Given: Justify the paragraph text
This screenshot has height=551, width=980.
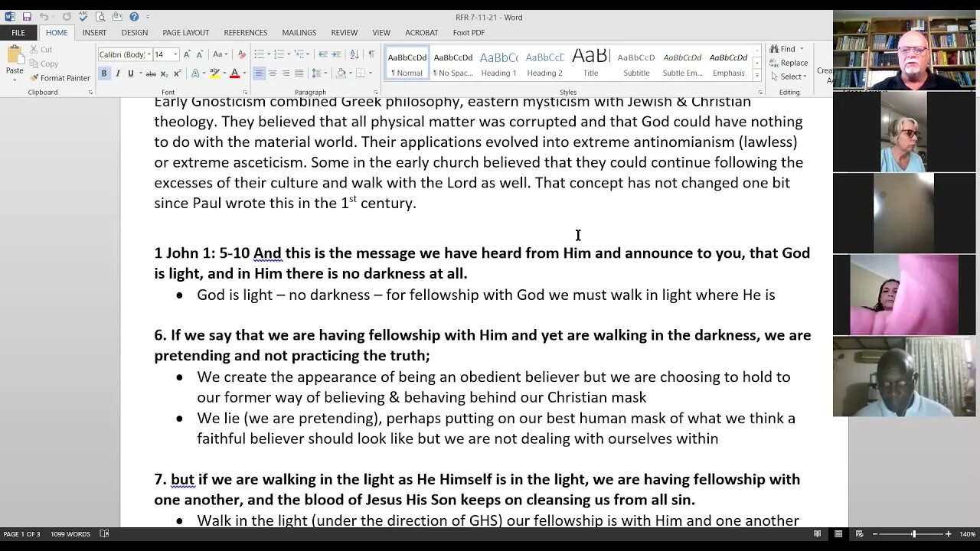Looking at the screenshot, I should pos(299,73).
